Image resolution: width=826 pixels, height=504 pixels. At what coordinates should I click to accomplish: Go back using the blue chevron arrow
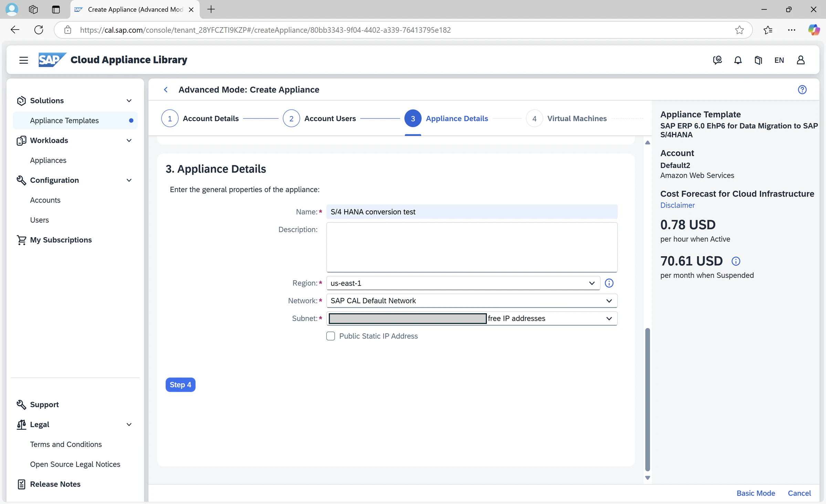click(166, 90)
